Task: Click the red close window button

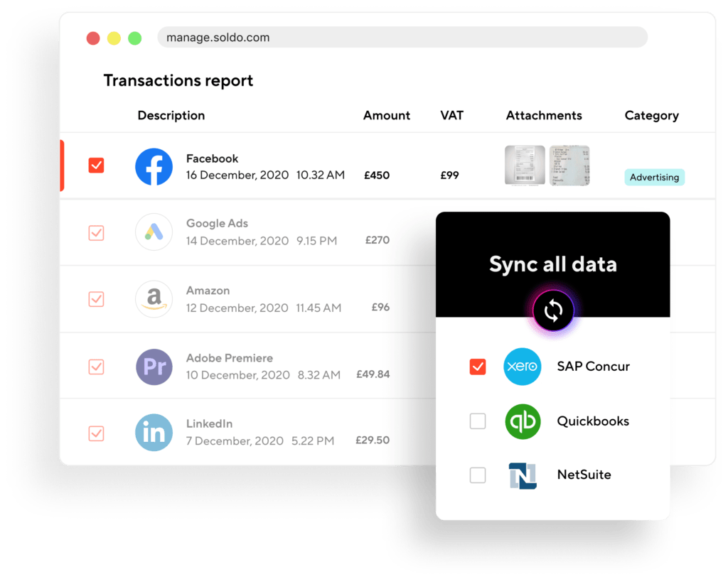Action: pyautogui.click(x=93, y=38)
